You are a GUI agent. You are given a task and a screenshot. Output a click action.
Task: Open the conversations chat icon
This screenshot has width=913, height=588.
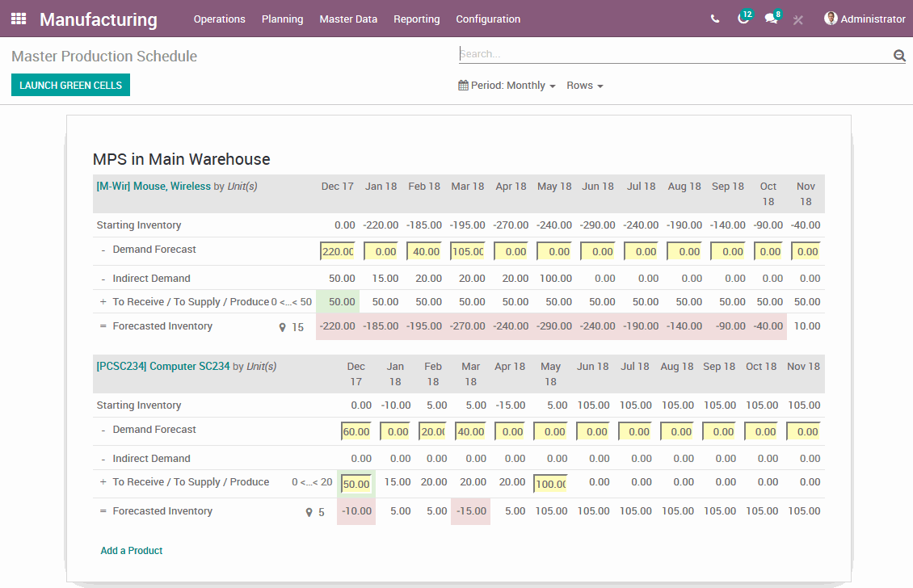pyautogui.click(x=771, y=19)
